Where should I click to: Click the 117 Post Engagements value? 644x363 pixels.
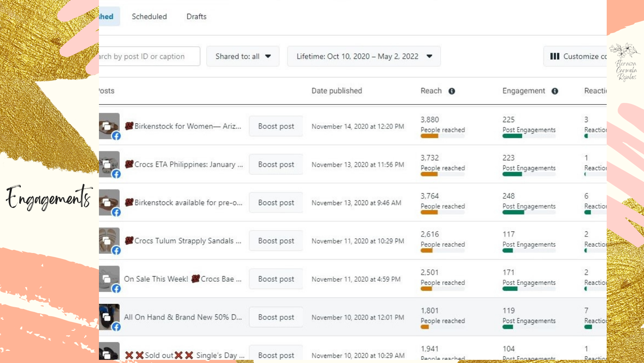[509, 234]
